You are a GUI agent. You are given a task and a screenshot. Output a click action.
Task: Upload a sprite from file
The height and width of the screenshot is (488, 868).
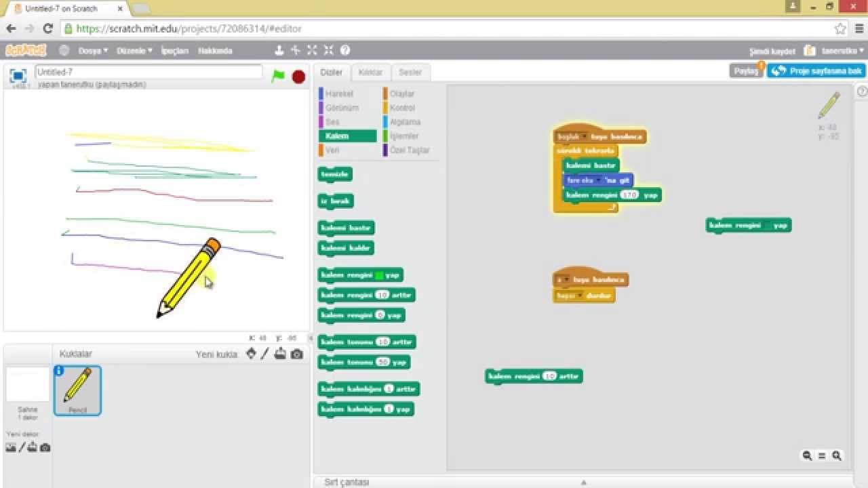pyautogui.click(x=280, y=354)
